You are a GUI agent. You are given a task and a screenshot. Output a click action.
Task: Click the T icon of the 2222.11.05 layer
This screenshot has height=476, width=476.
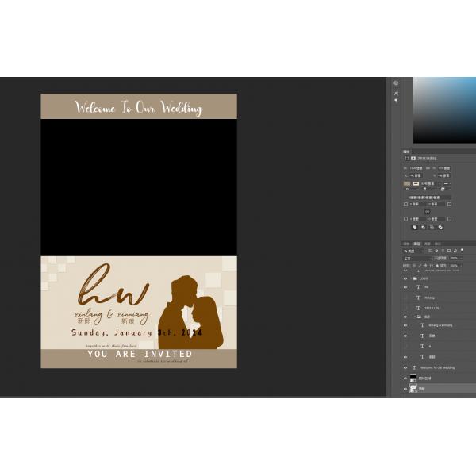click(418, 308)
